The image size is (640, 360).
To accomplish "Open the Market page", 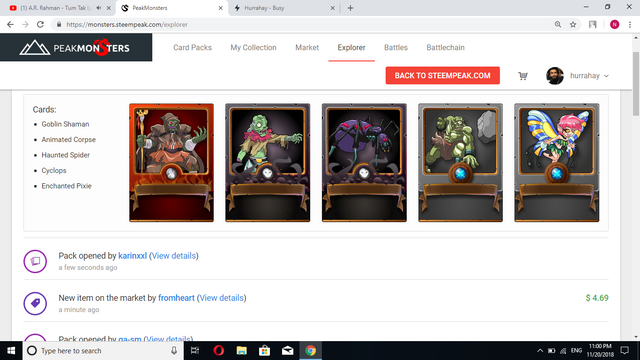I will click(307, 48).
